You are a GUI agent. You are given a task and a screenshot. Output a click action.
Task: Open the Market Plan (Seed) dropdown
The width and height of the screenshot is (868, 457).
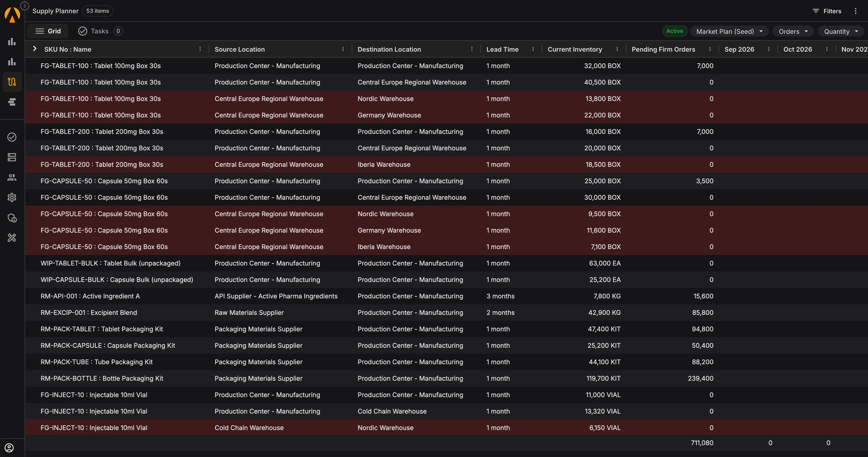tap(730, 31)
